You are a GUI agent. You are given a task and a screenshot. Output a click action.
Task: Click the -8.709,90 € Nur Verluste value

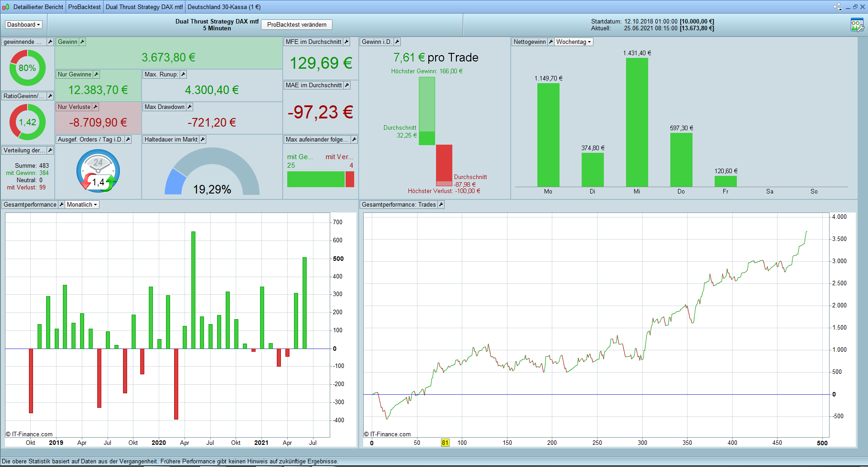98,123
